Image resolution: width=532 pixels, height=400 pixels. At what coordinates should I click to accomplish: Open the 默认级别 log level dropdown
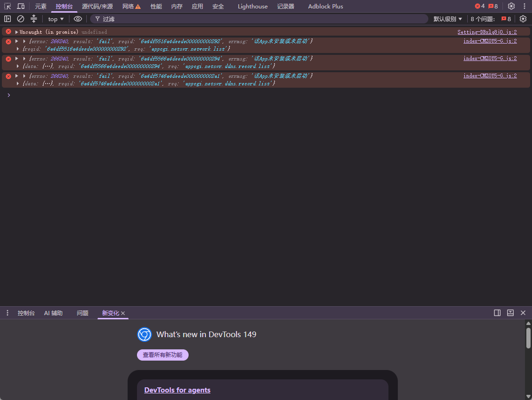448,19
